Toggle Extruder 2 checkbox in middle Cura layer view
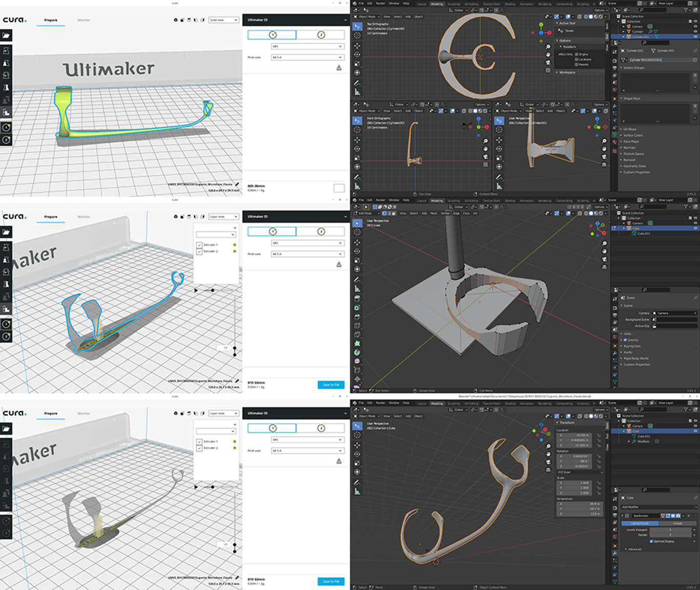This screenshot has width=700, height=590. [x=199, y=251]
